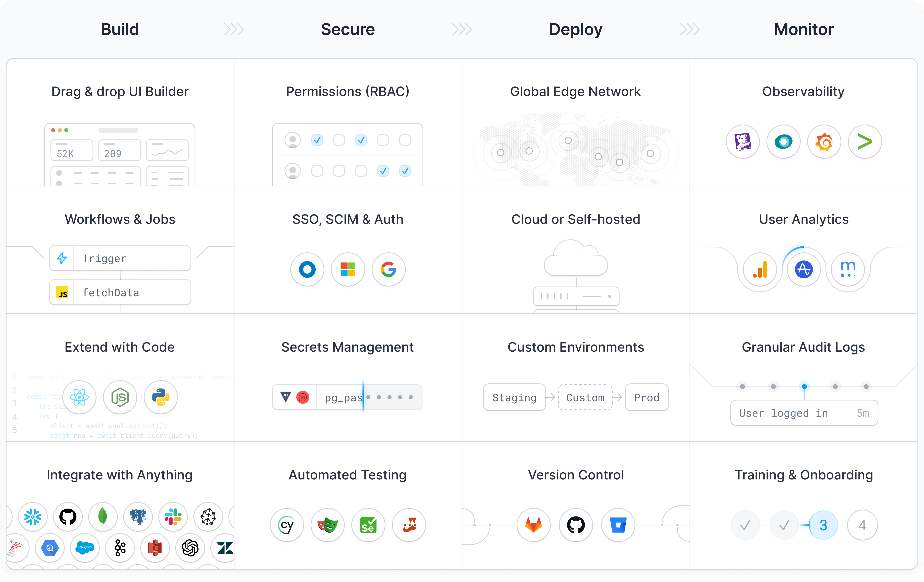The image size is (924, 582).
Task: Open the Mixpanel icon under User Analytics
Action: point(848,269)
